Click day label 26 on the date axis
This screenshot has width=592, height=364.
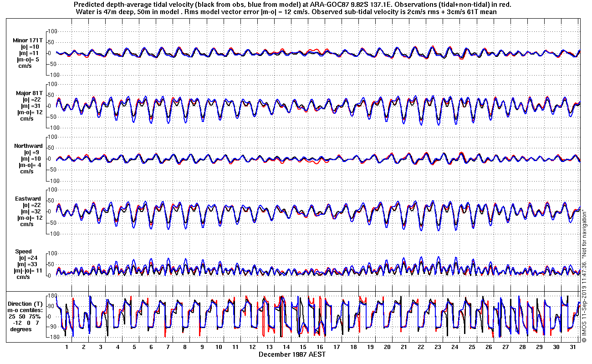coord(489,347)
